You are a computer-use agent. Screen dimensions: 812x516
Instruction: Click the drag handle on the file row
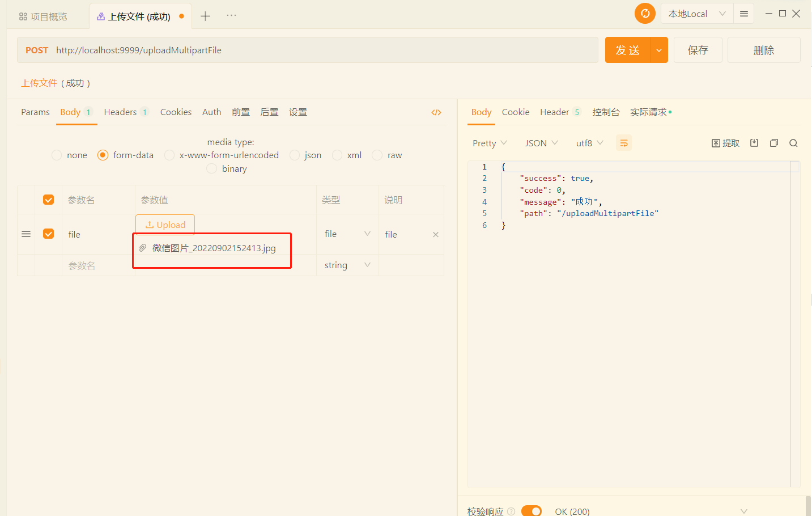[x=25, y=234]
